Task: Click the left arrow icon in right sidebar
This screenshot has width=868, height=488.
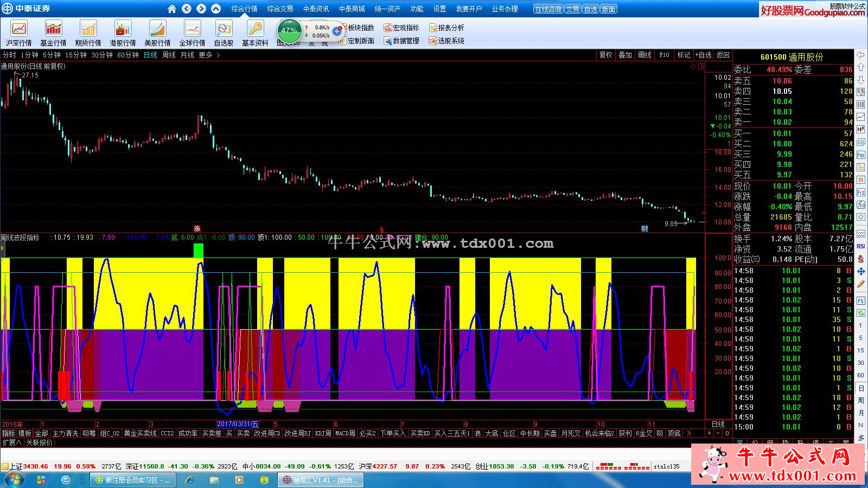Action: click(861, 55)
